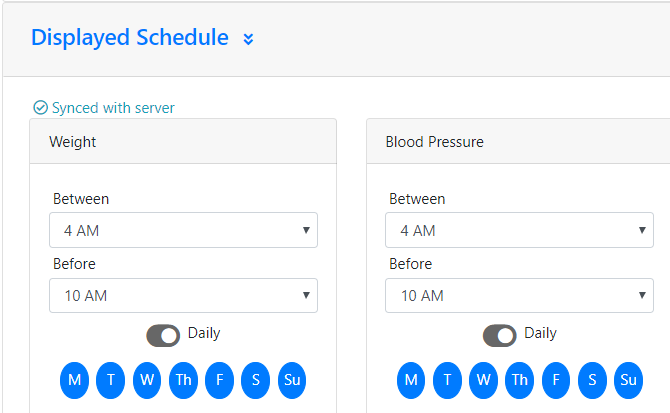Click the Synced with server checkmark icon
Screen dimensions: 670x413
41,108
